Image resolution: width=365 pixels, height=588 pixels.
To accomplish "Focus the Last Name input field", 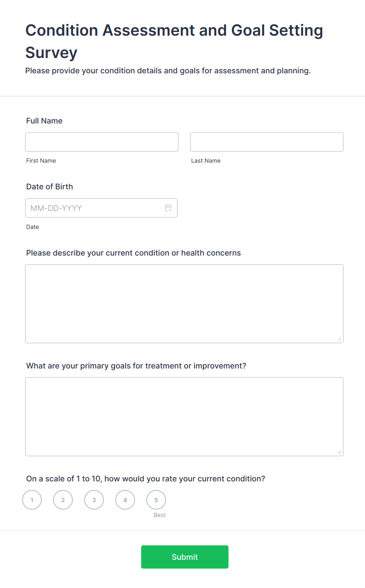I will [x=267, y=142].
